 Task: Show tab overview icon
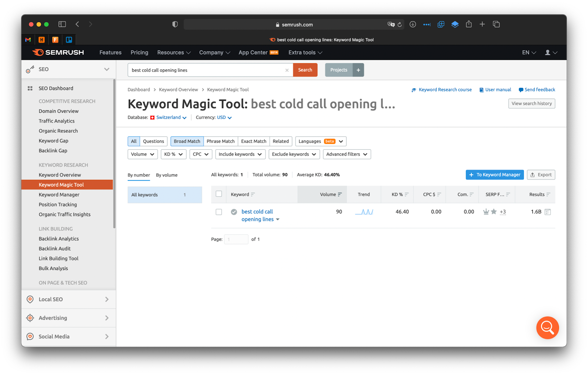point(496,24)
